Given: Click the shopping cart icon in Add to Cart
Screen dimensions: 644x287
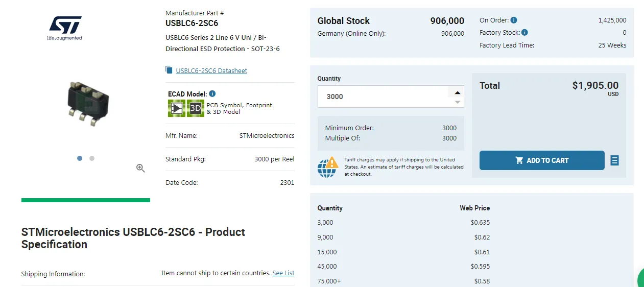Looking at the screenshot, I should (x=519, y=160).
